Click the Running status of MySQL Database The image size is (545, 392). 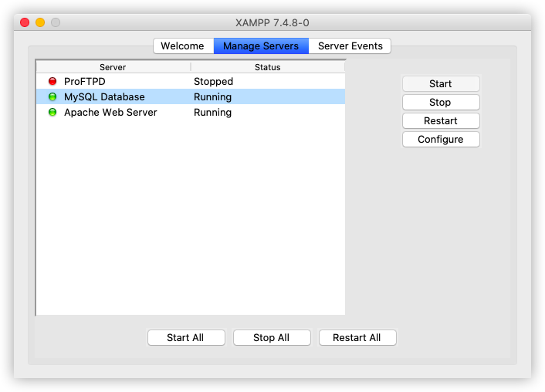[213, 97]
